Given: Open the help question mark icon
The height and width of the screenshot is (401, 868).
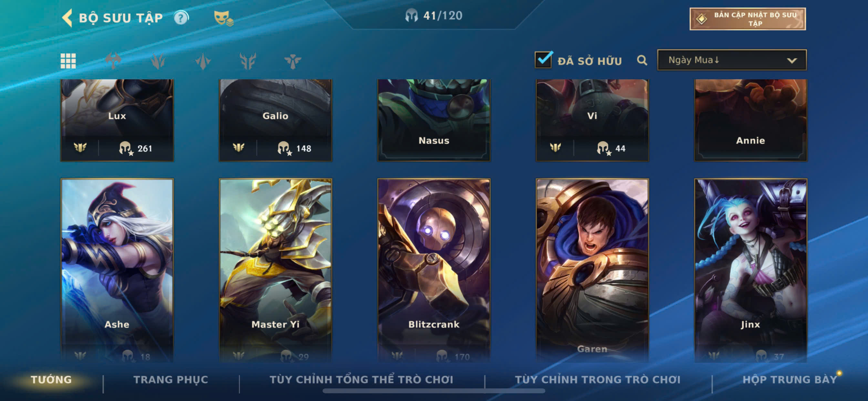Looking at the screenshot, I should click(181, 18).
